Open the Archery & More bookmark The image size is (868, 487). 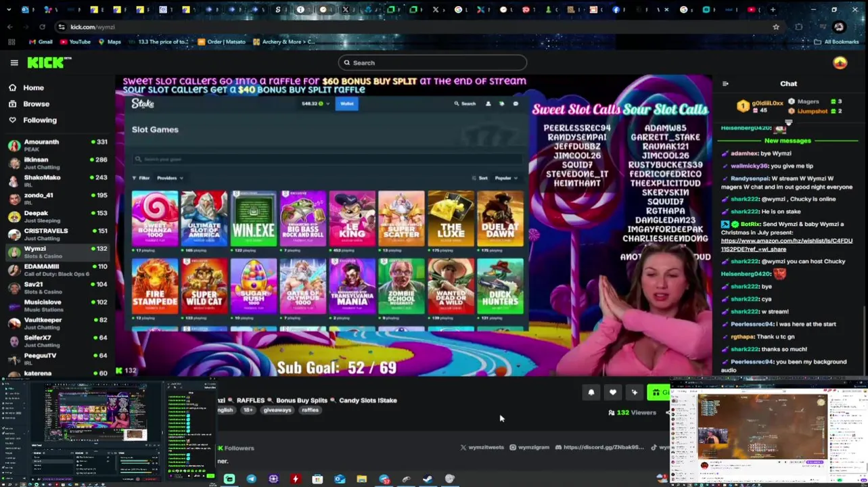coord(284,42)
